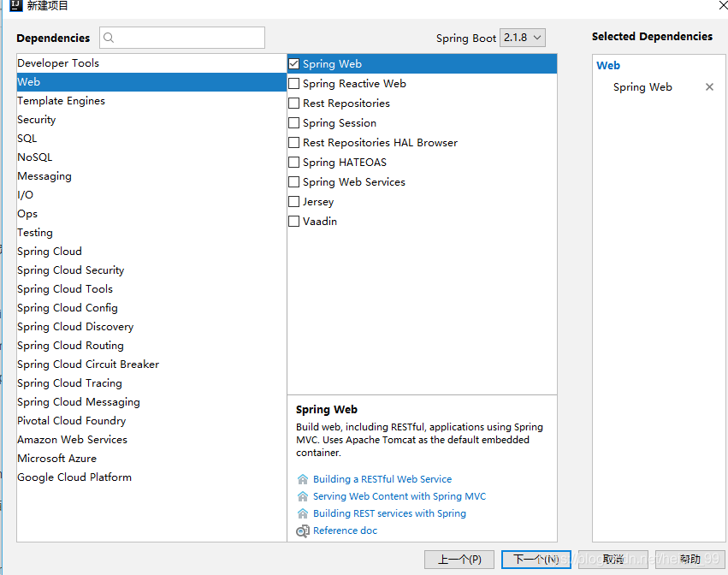The width and height of the screenshot is (728, 575).
Task: Select Spring Cloud Routing category
Action: tap(151, 346)
